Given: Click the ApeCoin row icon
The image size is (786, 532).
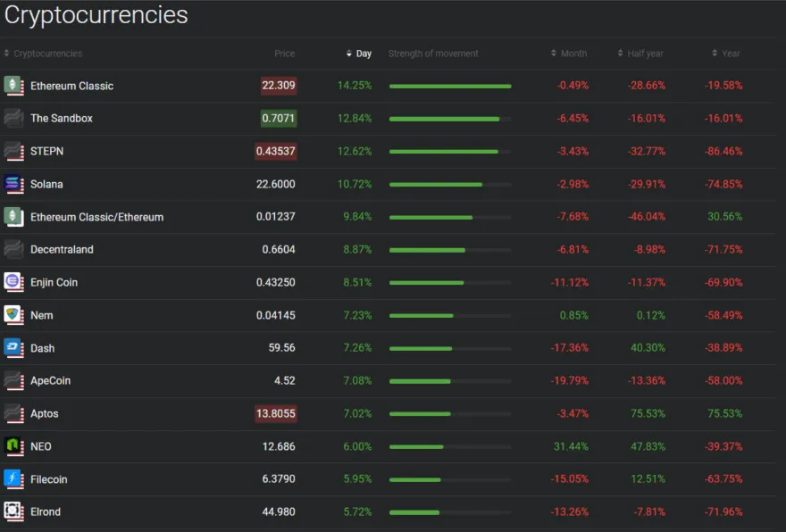Looking at the screenshot, I should [x=13, y=381].
